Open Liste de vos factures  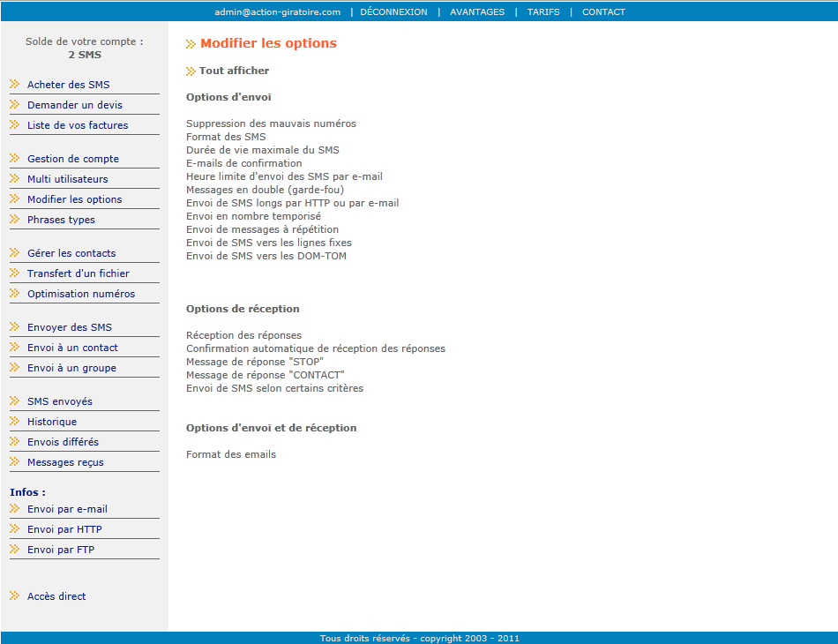click(78, 125)
